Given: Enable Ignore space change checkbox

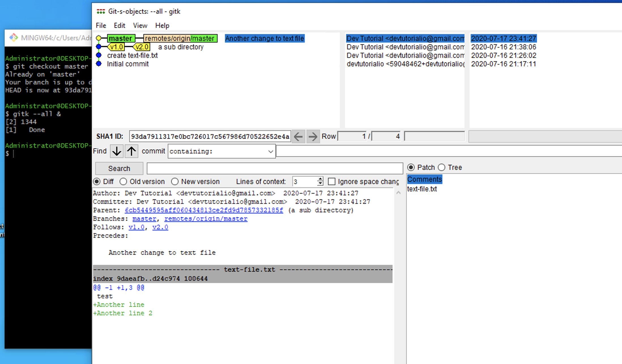Looking at the screenshot, I should (x=331, y=182).
